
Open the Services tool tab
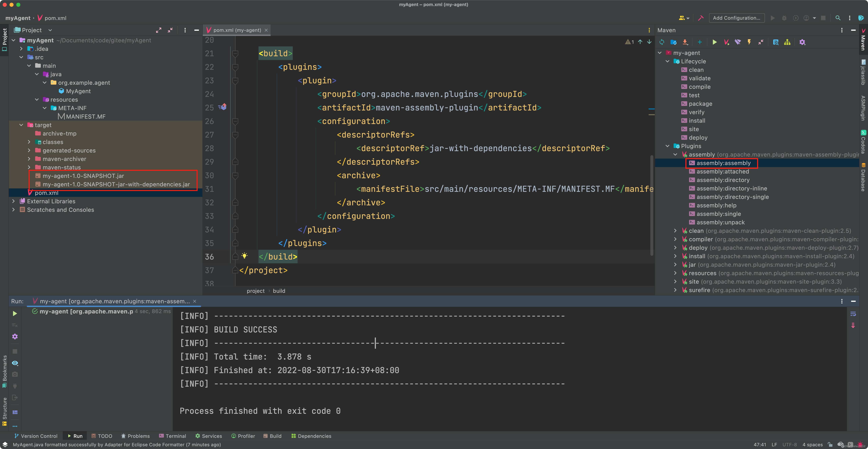click(209, 436)
